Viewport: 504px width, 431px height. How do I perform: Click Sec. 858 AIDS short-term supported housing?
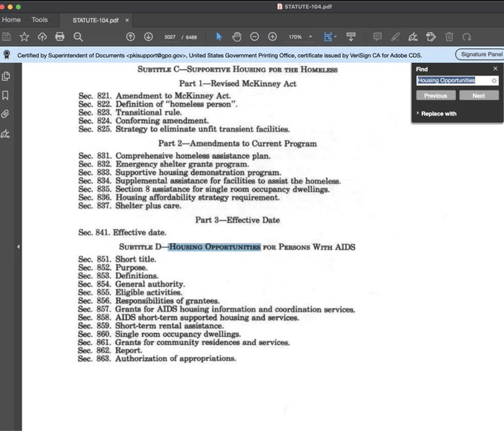(188, 318)
